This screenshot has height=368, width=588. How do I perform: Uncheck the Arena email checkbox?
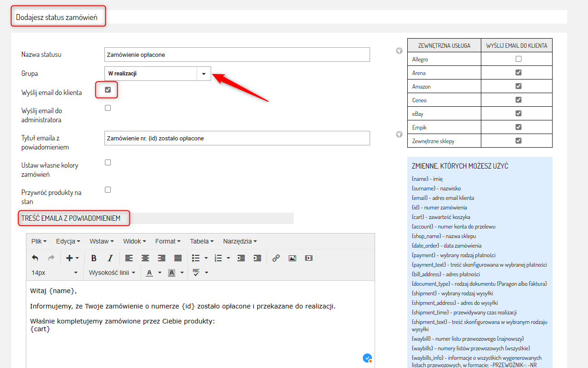pyautogui.click(x=519, y=73)
